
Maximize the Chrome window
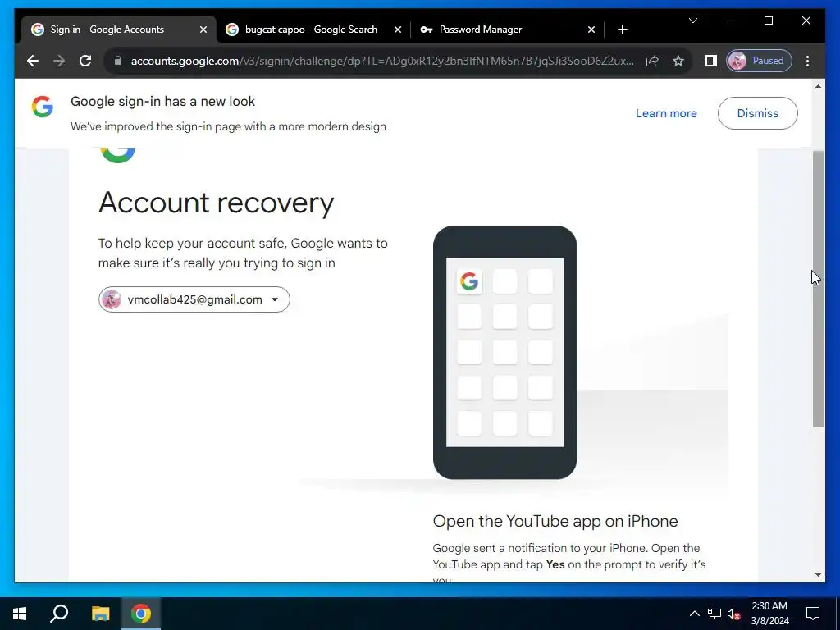pos(768,21)
